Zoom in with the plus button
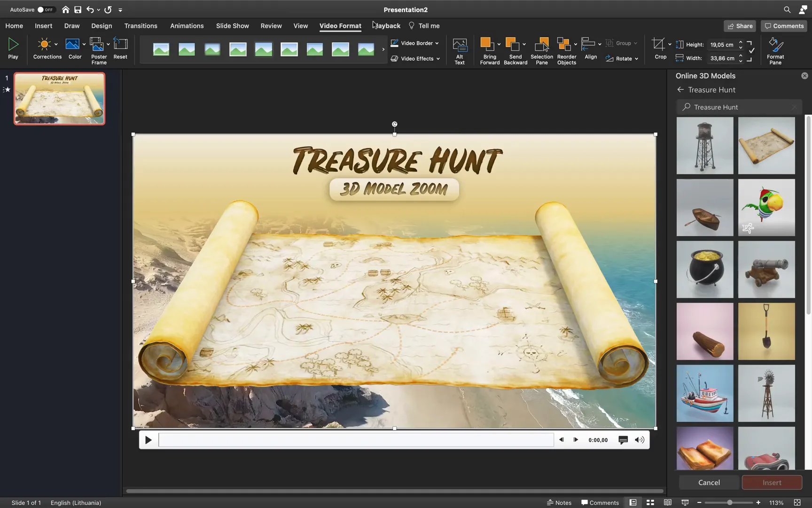Viewport: 812px width, 508px height. pyautogui.click(x=758, y=502)
